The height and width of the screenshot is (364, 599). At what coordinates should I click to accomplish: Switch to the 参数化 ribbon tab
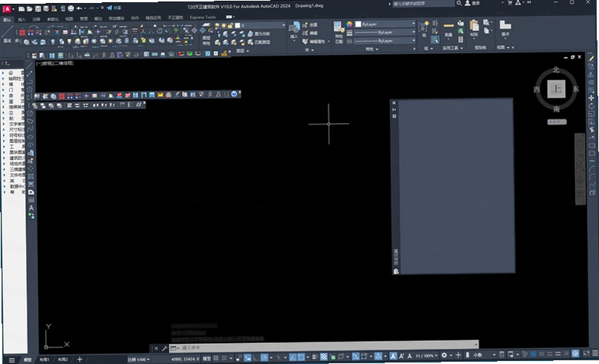pos(53,19)
